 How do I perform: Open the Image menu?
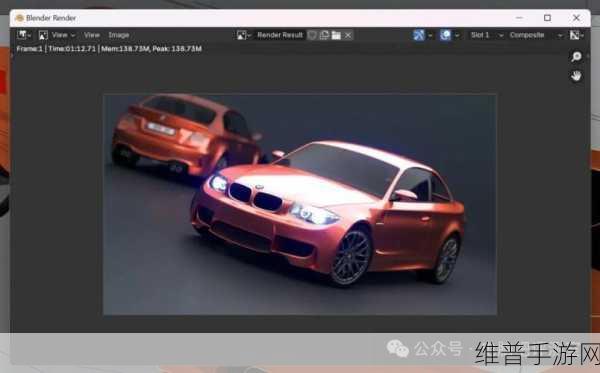[119, 35]
